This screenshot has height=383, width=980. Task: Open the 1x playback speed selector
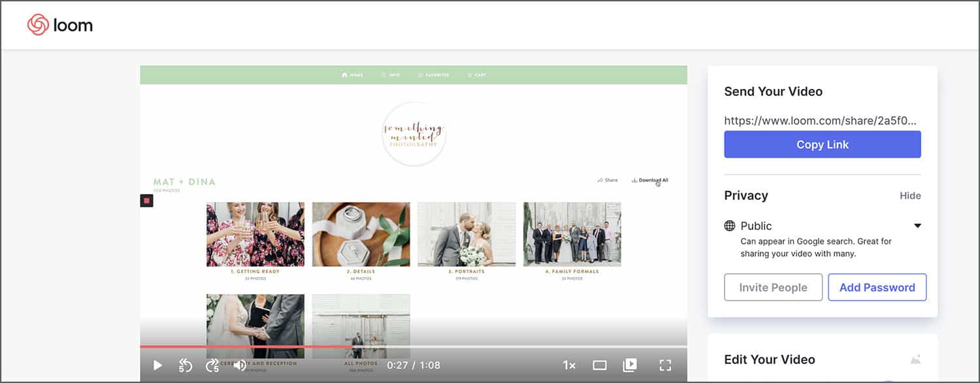[x=569, y=365]
